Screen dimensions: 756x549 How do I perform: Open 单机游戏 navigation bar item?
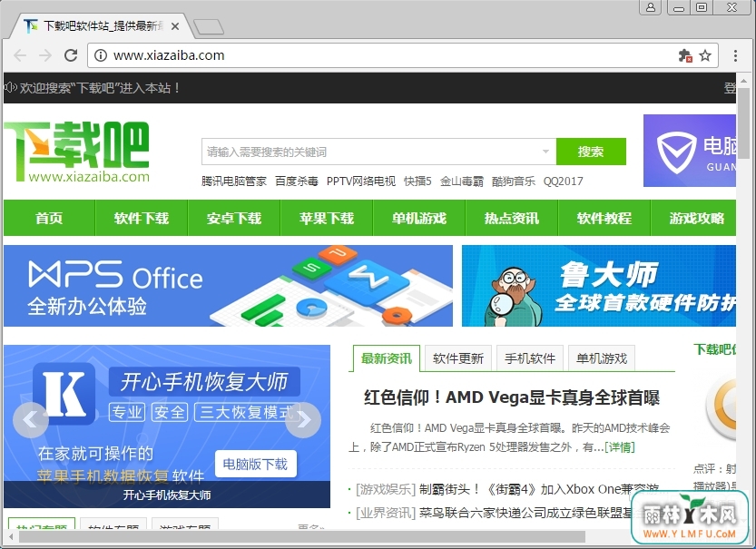click(x=419, y=218)
